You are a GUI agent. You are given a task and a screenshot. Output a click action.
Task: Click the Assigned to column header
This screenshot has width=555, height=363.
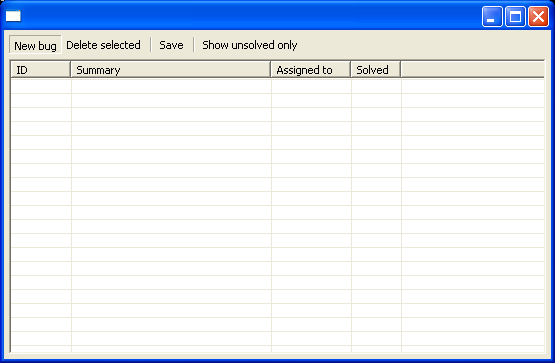(310, 69)
